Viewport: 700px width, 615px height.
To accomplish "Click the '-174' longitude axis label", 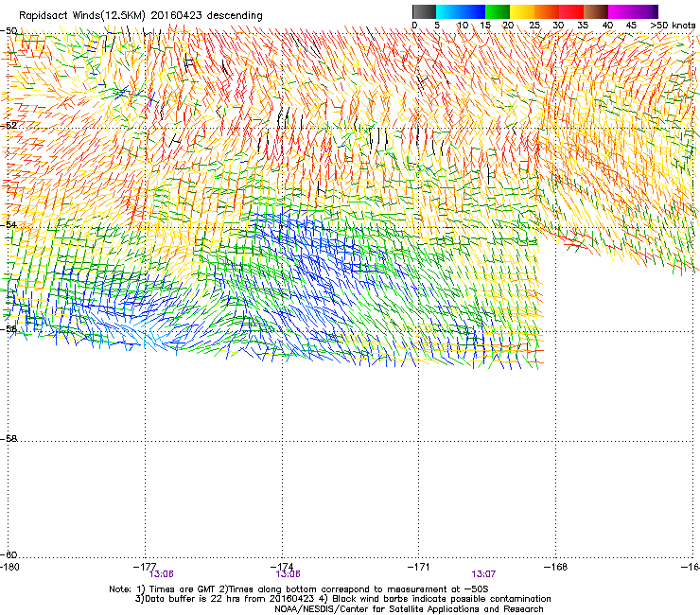I will tap(282, 567).
